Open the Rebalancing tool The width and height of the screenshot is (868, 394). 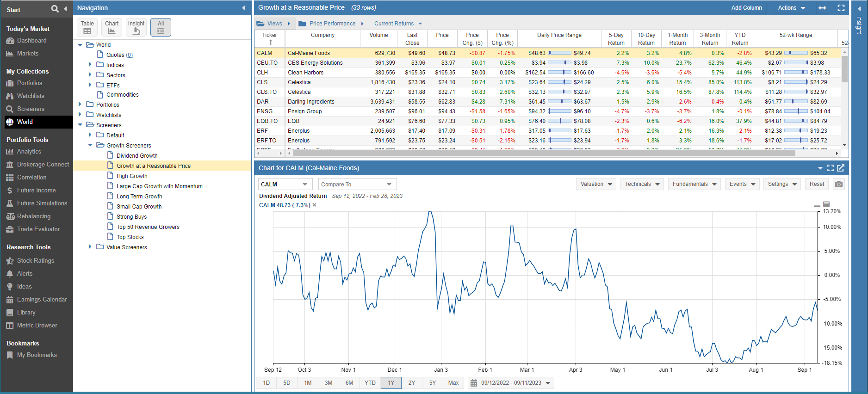33,216
